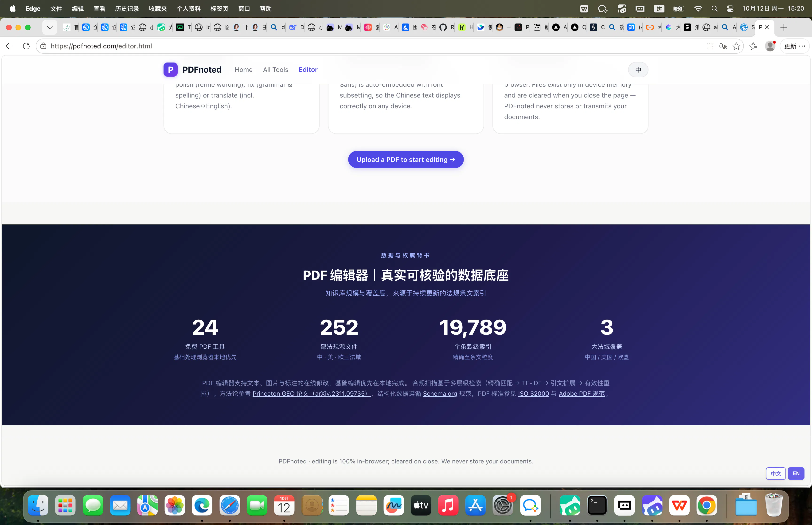Switch the page to 中文
This screenshot has height=525, width=812.
(x=776, y=473)
